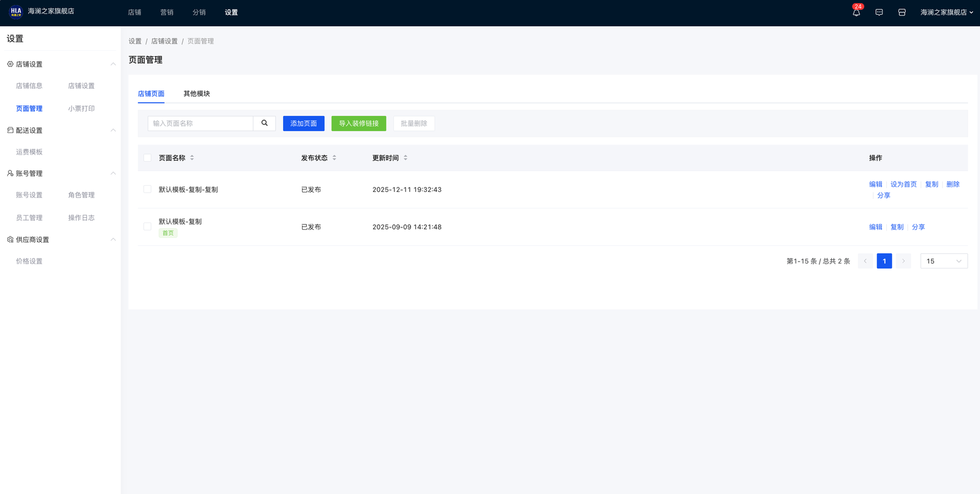Screen dimensions: 980x494
Task: Open the page size dropdown showing 15
Action: (x=943, y=261)
